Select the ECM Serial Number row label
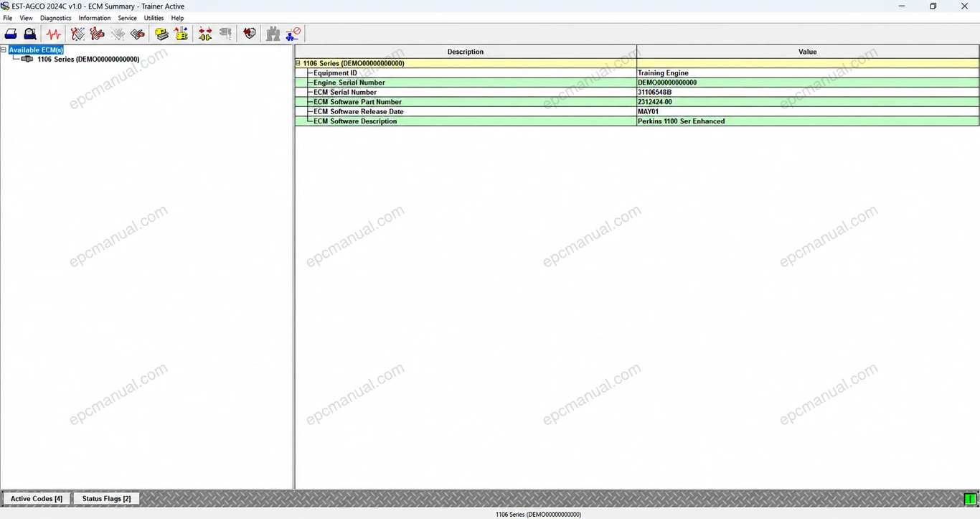This screenshot has height=519, width=980. pos(345,93)
